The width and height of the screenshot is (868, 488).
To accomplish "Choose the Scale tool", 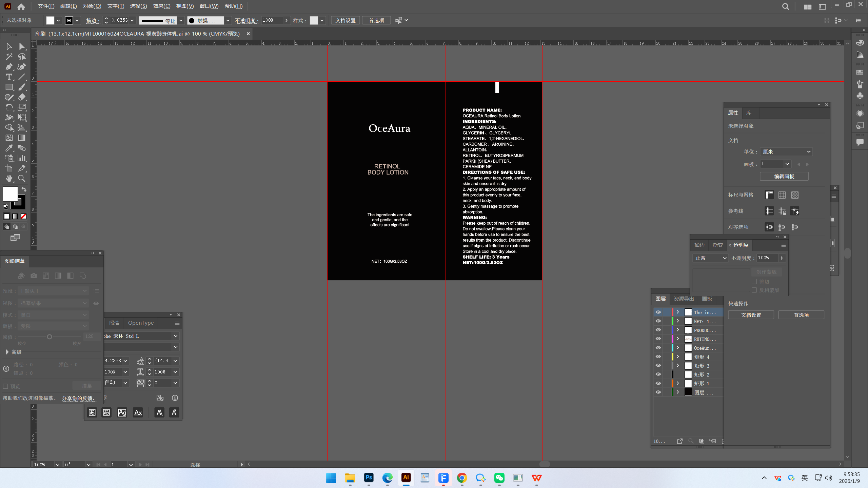I will 22,107.
